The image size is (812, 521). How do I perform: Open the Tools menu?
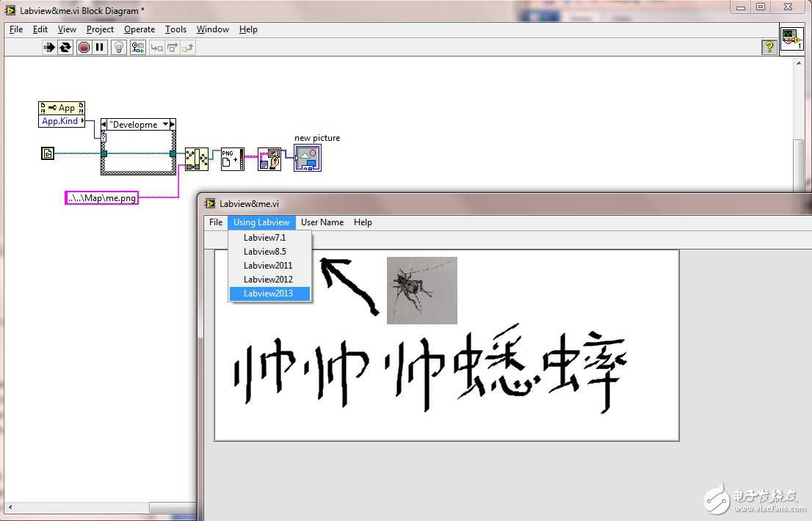pyautogui.click(x=175, y=29)
